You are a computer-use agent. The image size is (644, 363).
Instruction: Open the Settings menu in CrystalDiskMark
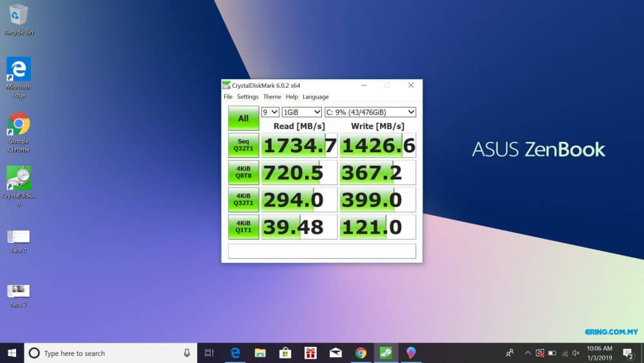point(248,97)
